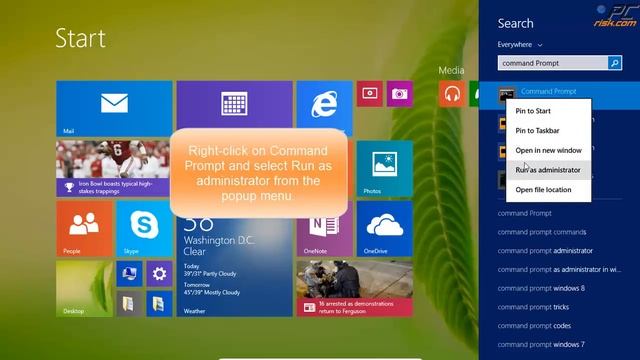Expand the Everywhere search scope dropdown
Screen dimensions: 640x360
pyautogui.click(x=520, y=44)
